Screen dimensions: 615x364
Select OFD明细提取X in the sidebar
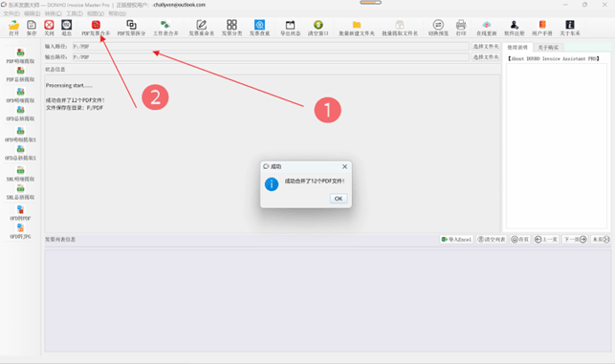point(20,135)
